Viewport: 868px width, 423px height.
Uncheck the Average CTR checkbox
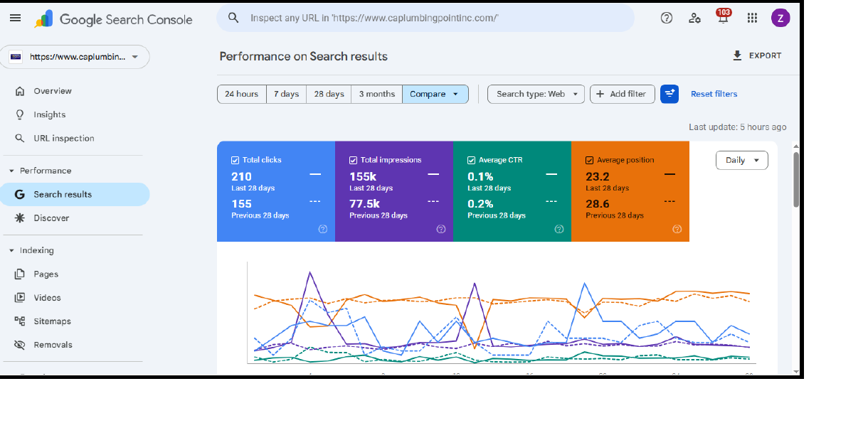click(472, 161)
